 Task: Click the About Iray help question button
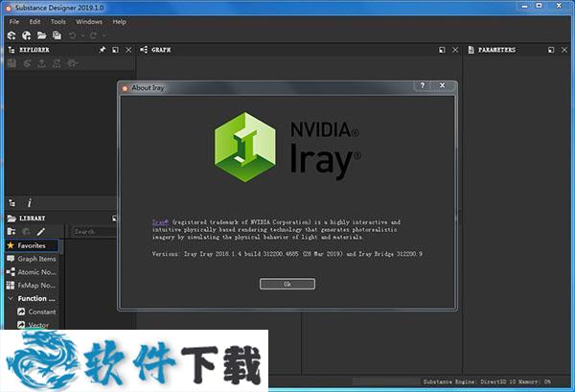(x=423, y=86)
